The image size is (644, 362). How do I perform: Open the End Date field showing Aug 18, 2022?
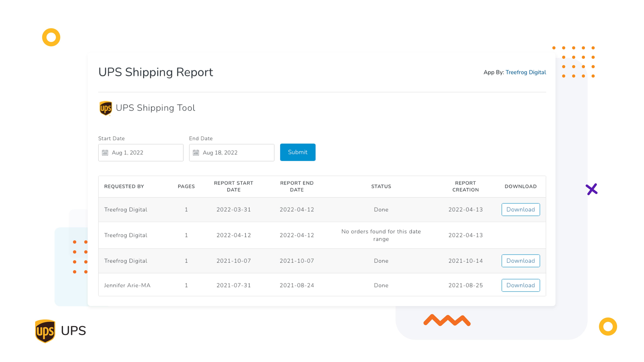231,152
